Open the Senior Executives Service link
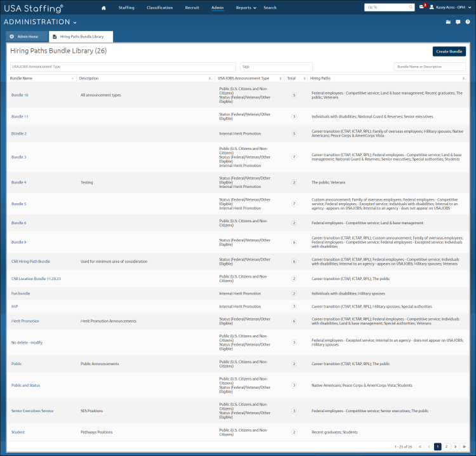This screenshot has width=476, height=456. [x=32, y=411]
